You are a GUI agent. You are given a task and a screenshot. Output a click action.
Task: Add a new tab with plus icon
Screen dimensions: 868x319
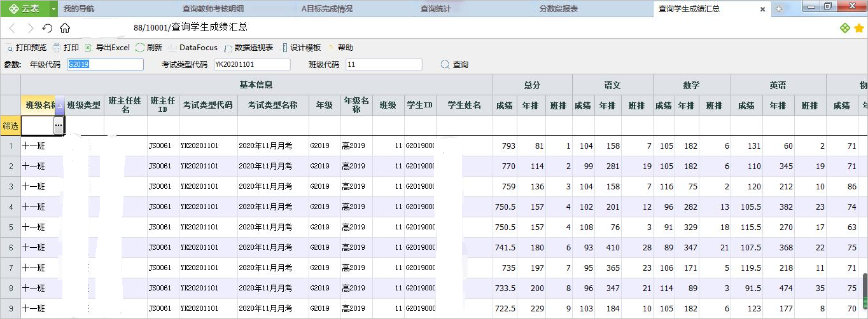(779, 9)
